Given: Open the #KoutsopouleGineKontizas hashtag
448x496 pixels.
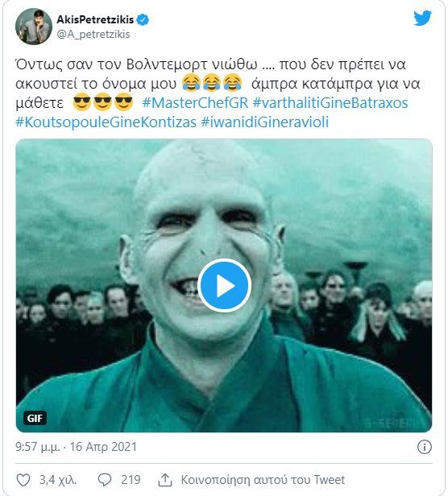Looking at the screenshot, I should 106,122.
